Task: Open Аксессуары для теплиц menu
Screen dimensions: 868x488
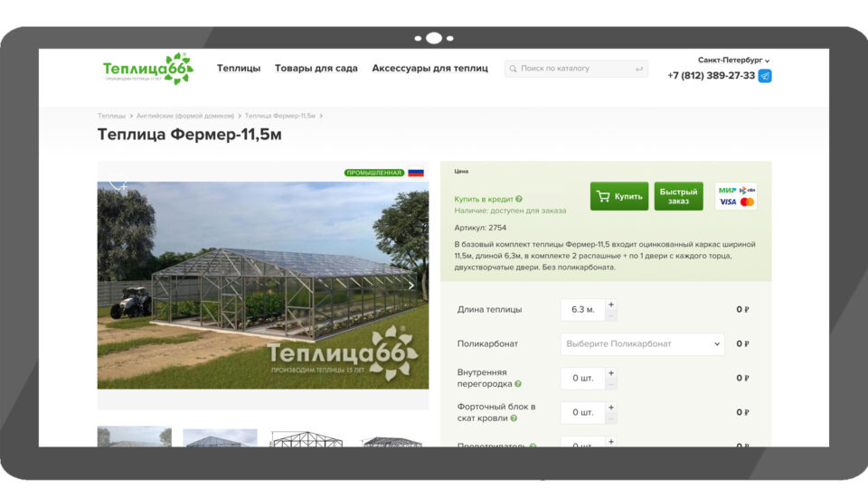Action: (429, 68)
